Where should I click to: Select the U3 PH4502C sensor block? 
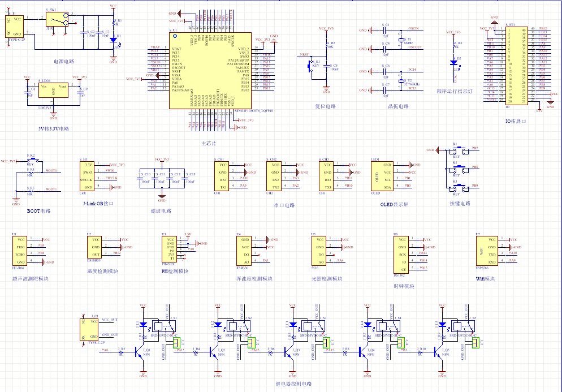point(169,249)
